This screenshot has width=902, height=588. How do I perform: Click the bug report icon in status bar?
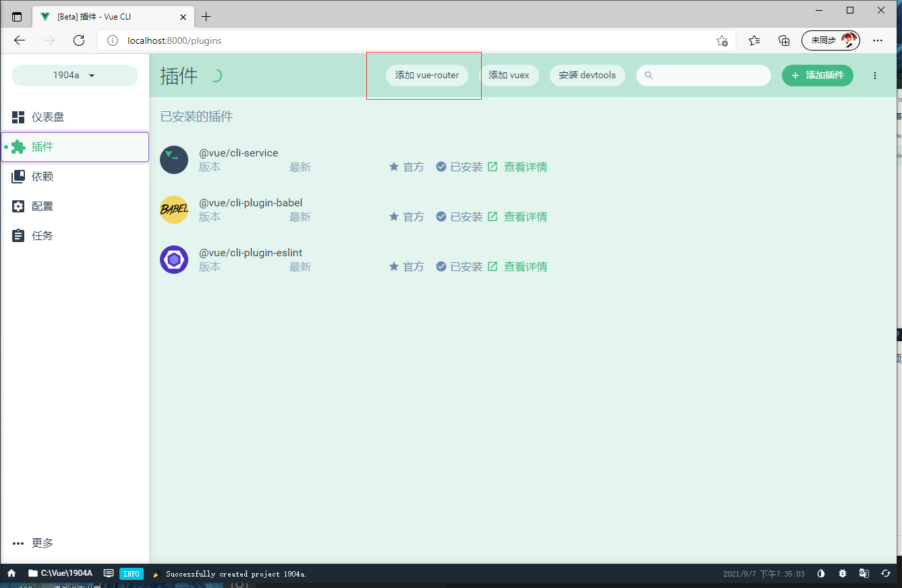pyautogui.click(x=843, y=573)
